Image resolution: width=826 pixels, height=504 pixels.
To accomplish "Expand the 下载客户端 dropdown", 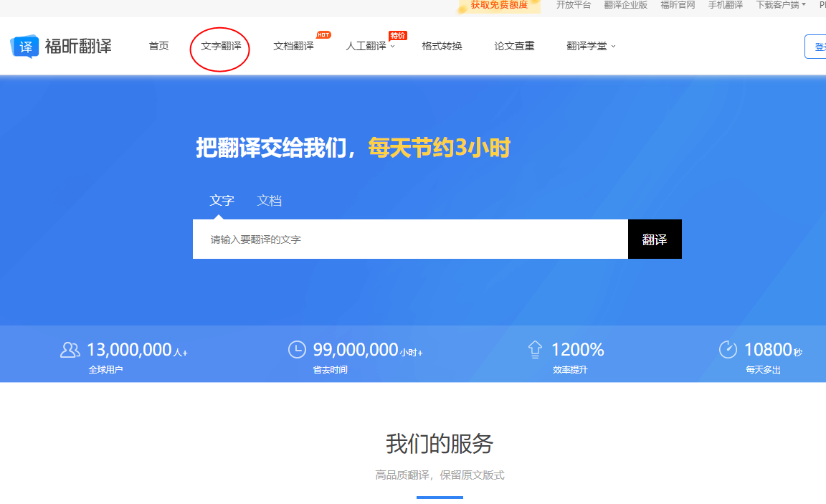I will (781, 5).
